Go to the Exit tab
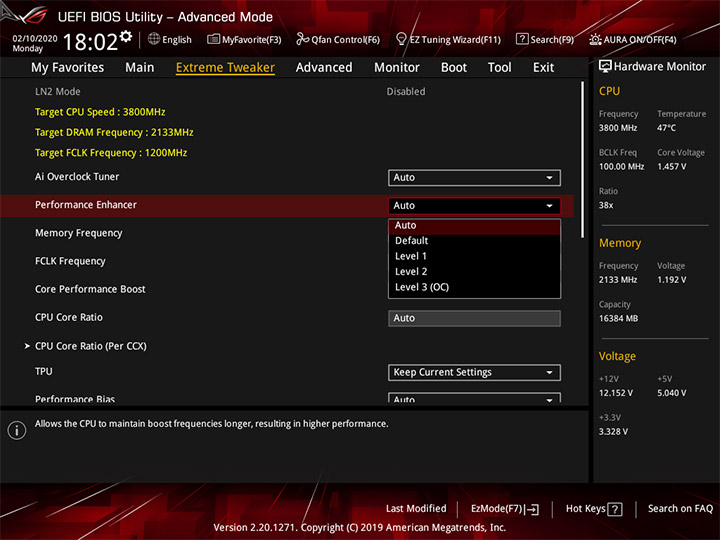This screenshot has width=720, height=540. point(543,68)
